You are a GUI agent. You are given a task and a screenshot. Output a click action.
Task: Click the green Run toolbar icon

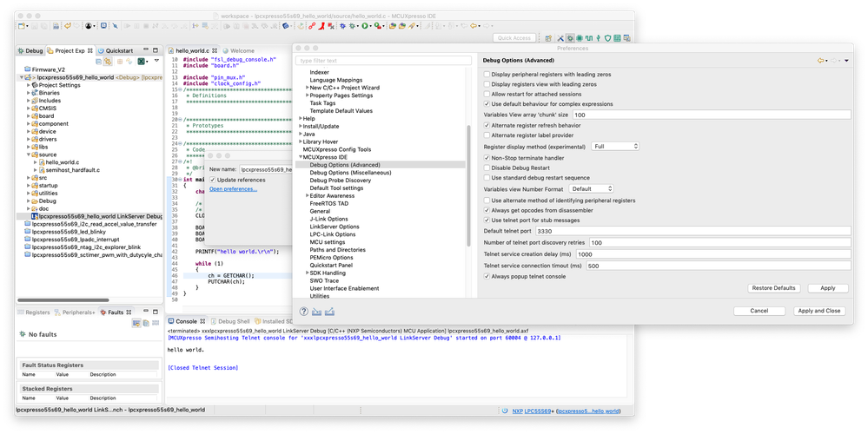tap(364, 26)
